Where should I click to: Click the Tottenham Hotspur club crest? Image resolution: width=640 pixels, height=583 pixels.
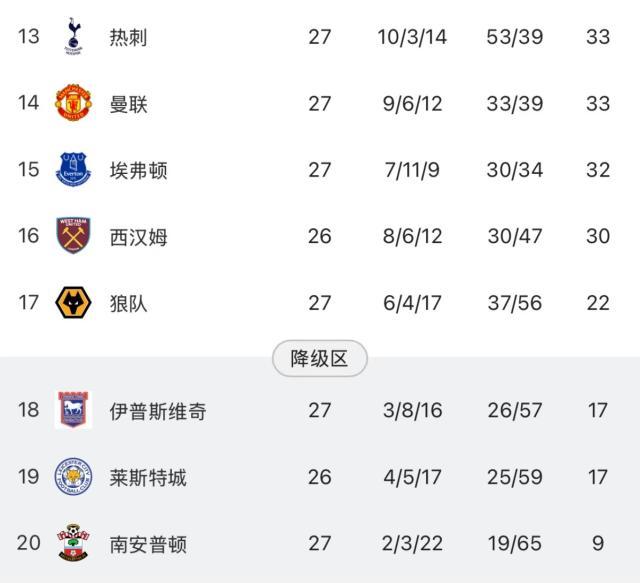coord(73,37)
